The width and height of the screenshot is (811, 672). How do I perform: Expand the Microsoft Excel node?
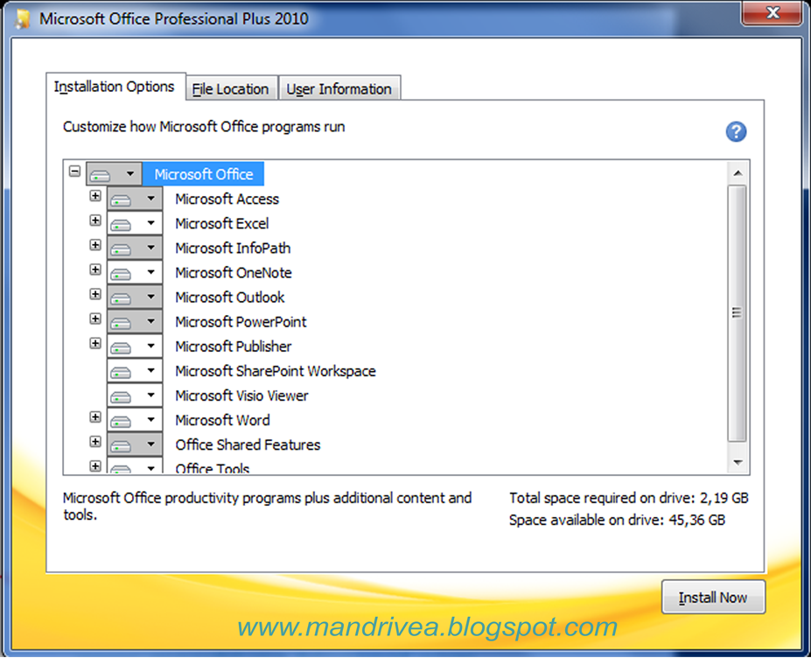[x=95, y=220]
